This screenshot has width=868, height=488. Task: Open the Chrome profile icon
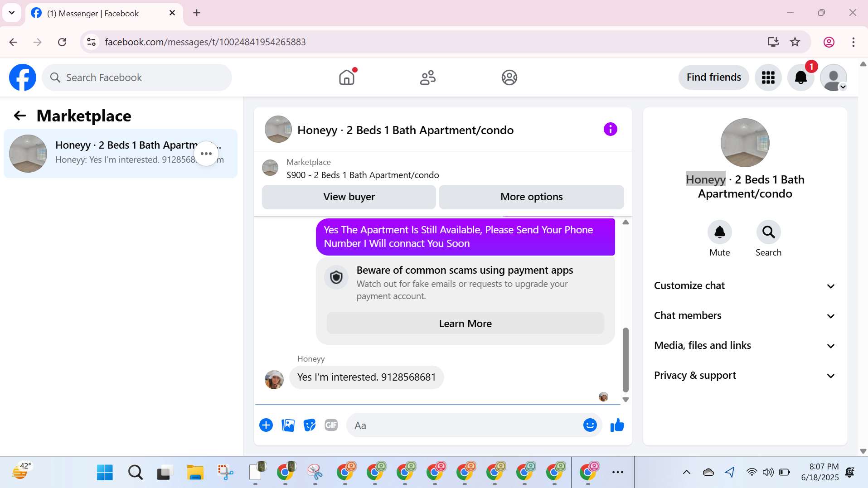tap(829, 42)
